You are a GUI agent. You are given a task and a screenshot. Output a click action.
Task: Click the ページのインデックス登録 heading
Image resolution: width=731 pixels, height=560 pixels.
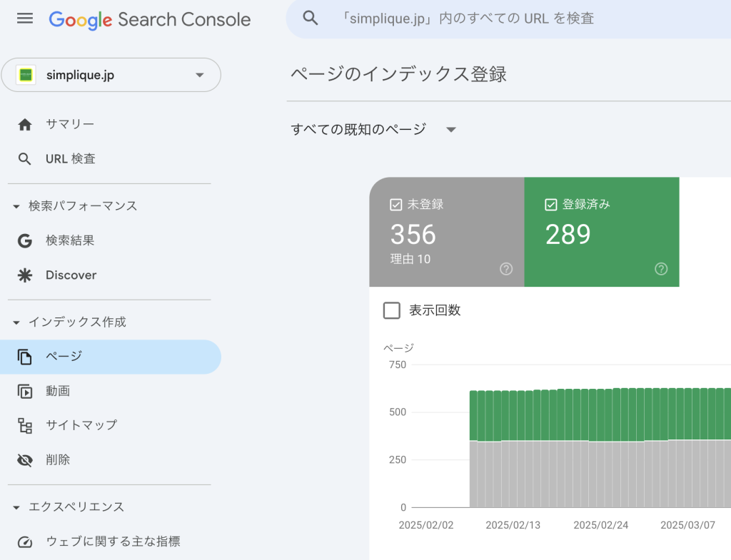coord(398,74)
